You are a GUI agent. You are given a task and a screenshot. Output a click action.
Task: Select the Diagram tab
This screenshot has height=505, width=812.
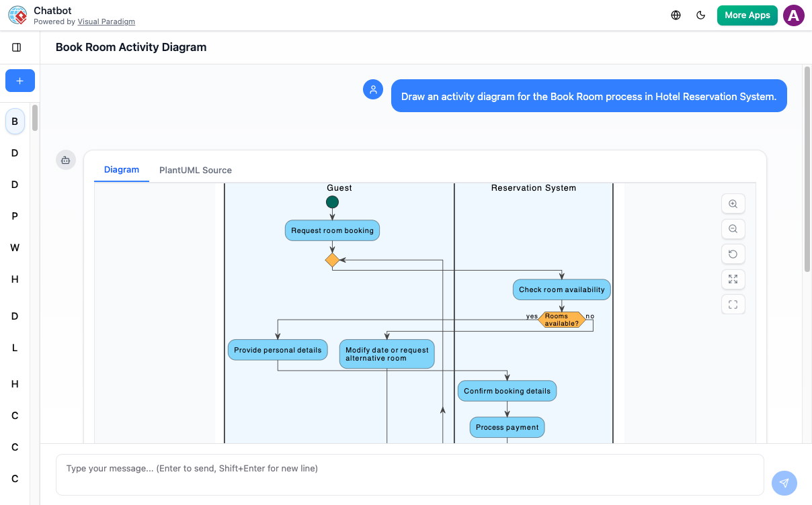pyautogui.click(x=122, y=170)
